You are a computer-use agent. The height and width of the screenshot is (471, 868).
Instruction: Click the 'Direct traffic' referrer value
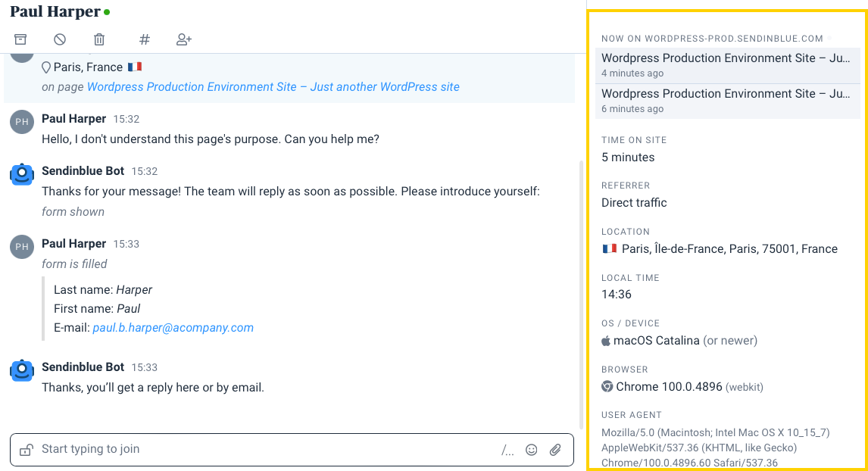pyautogui.click(x=634, y=203)
